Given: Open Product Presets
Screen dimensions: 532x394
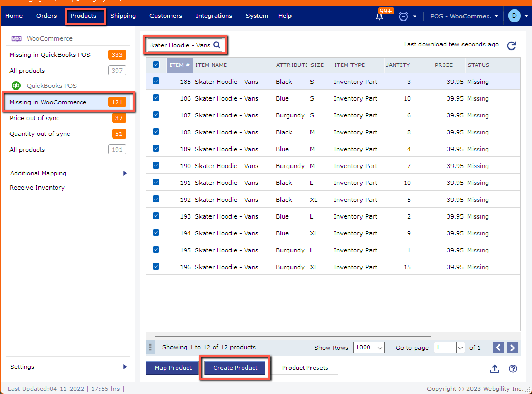Looking at the screenshot, I should [305, 368].
